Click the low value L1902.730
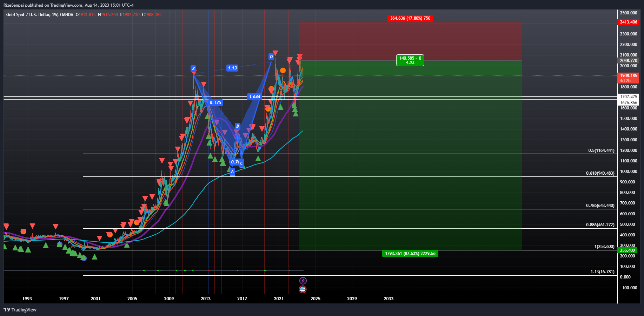Image resolution: width=644 pixels, height=316 pixels. click(130, 15)
